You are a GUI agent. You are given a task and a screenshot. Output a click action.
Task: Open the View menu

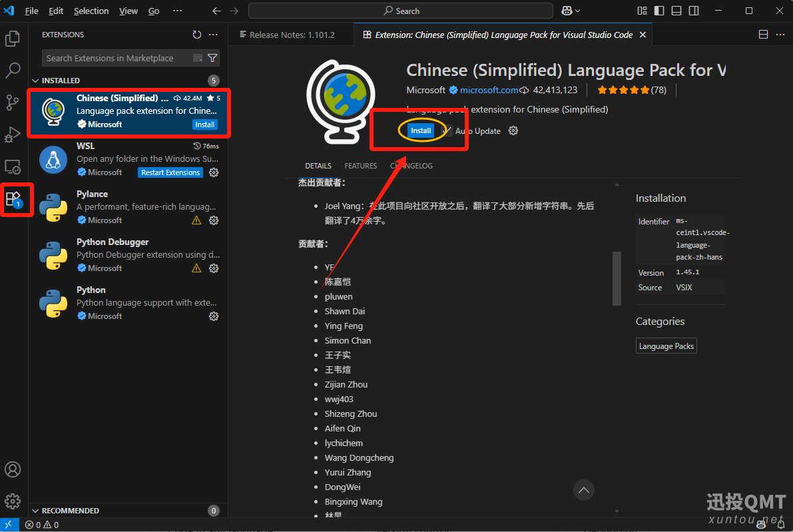coord(128,11)
